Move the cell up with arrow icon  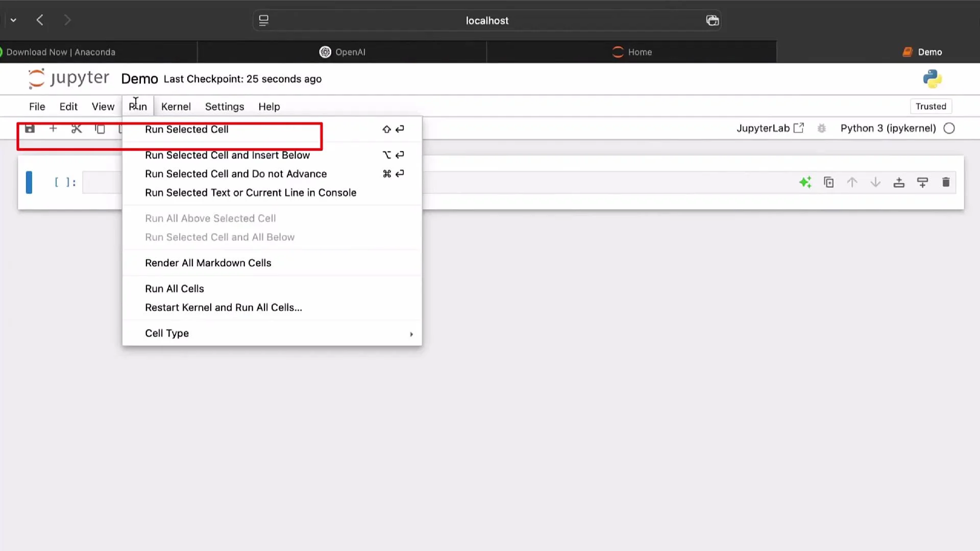point(852,182)
